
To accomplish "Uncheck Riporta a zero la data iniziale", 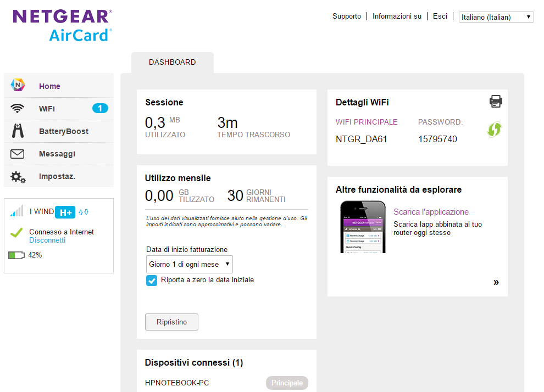I will 152,281.
